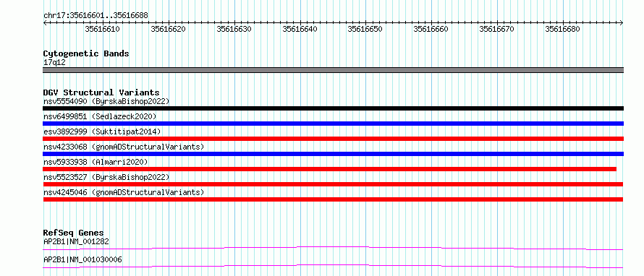Click the red nsv5933938 Almarri2020 bar
The height and width of the screenshot is (276, 644).
tap(329, 169)
